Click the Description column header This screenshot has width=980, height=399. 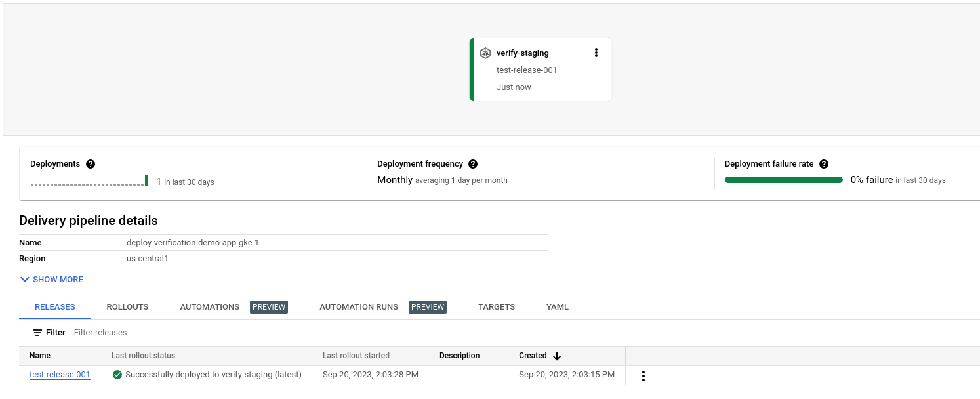pos(459,356)
